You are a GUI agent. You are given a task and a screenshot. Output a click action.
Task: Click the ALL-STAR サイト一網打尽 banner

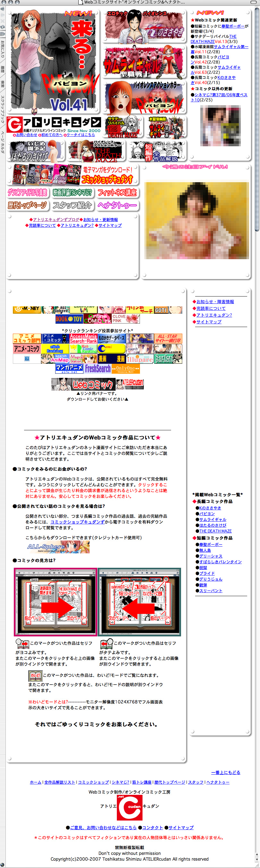(x=168, y=339)
